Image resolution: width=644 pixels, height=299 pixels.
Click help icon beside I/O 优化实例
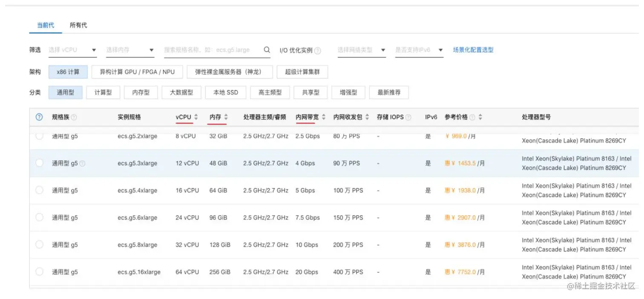pos(317,51)
